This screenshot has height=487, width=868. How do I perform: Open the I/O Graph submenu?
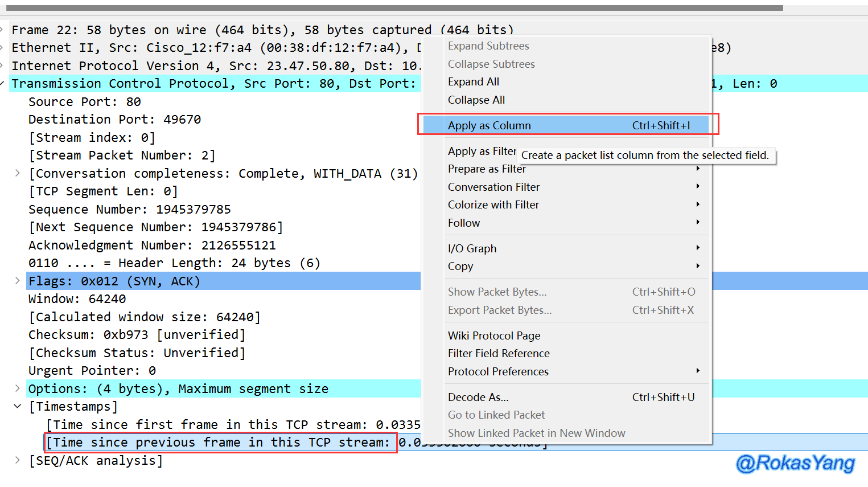pyautogui.click(x=472, y=248)
